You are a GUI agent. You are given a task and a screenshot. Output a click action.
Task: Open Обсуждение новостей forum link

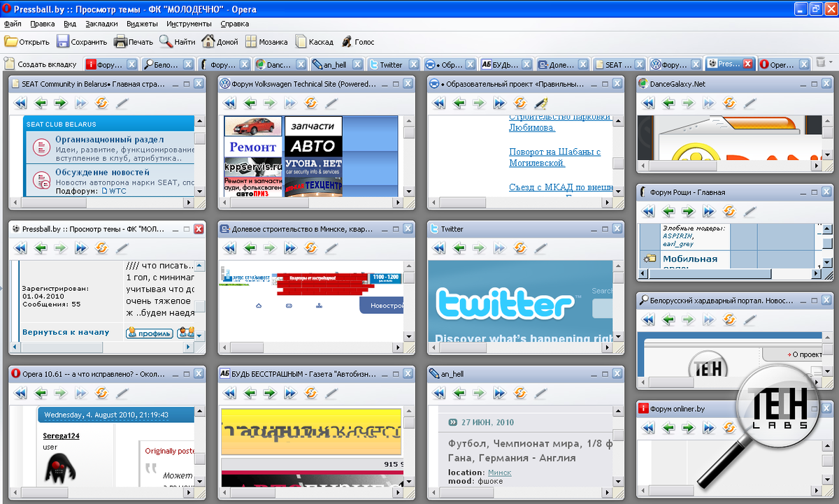click(103, 172)
